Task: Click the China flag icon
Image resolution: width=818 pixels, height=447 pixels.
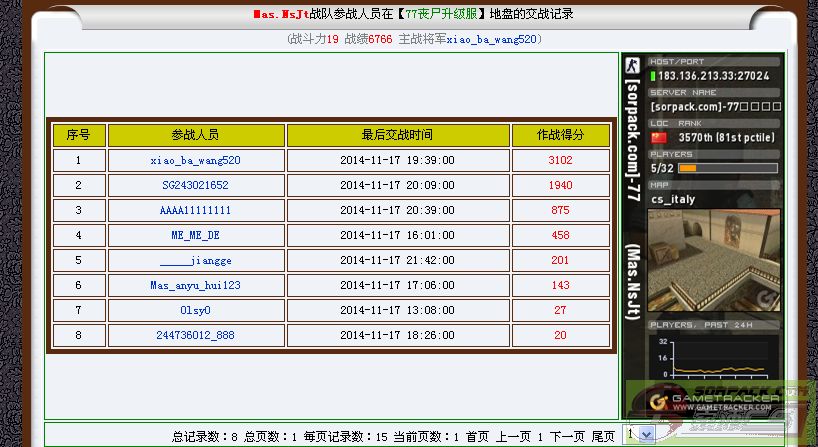Action: [659, 138]
